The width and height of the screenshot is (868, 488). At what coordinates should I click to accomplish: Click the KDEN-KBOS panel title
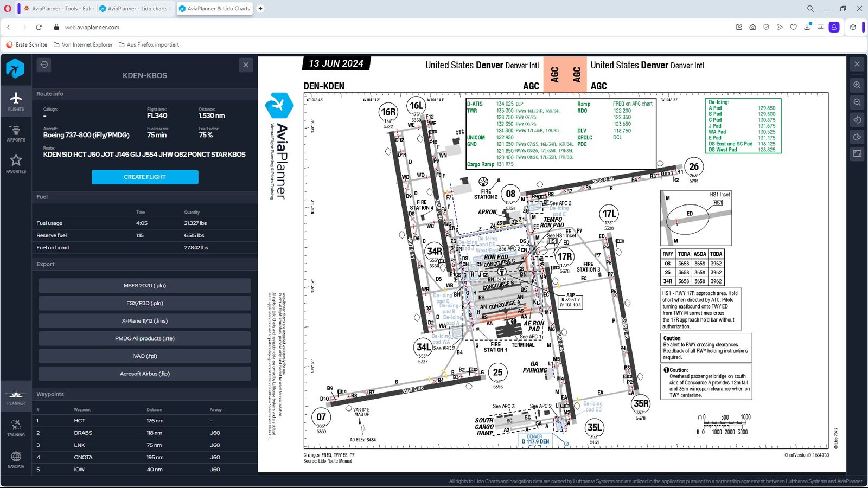[145, 76]
